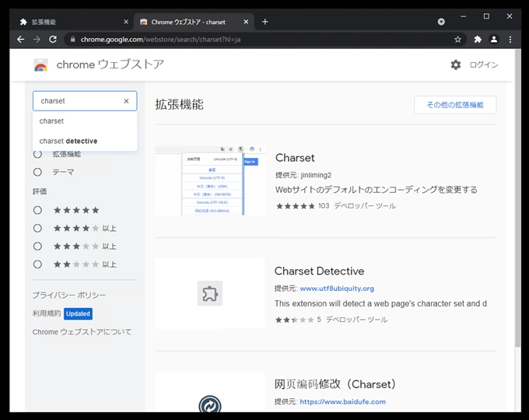Click the browser forward arrow
The height and width of the screenshot is (420, 529).
[37, 40]
